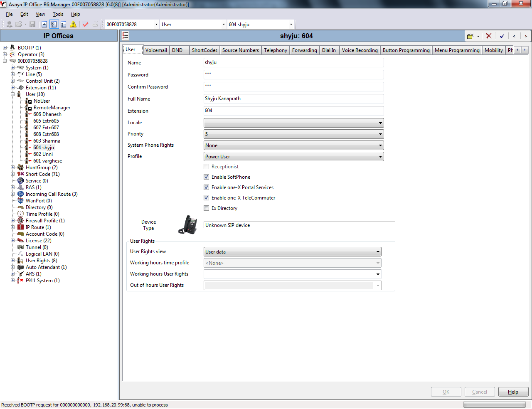The height and width of the screenshot is (409, 532).
Task: Disable the Enable SoftPhone checkbox
Action: (206, 177)
